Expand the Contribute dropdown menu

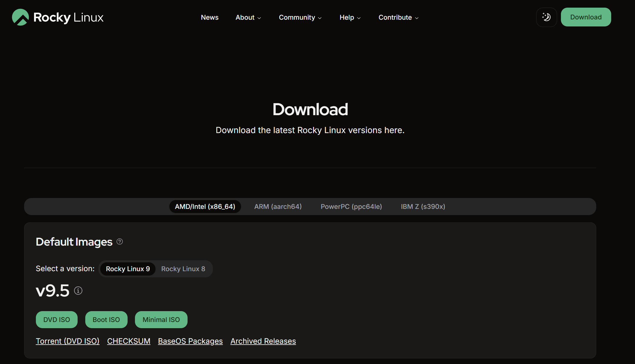click(x=398, y=17)
